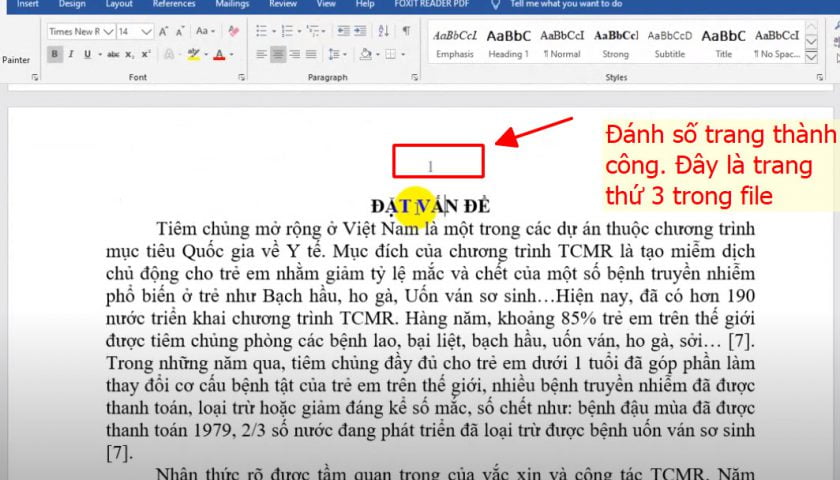The height and width of the screenshot is (480, 840).
Task: Apply the Title style
Action: pyautogui.click(x=723, y=42)
